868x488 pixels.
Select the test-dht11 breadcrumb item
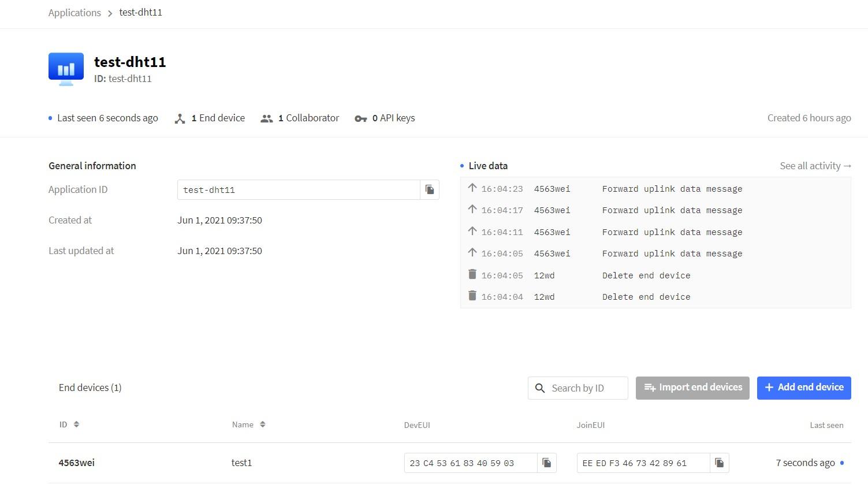141,12
